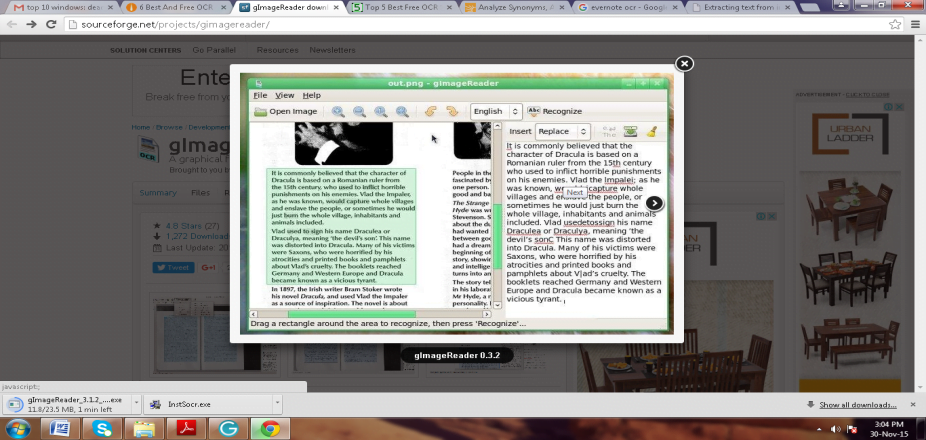The height and width of the screenshot is (440, 926).
Task: Open Chrome hamburger menu
Action: pyautogui.click(x=914, y=24)
